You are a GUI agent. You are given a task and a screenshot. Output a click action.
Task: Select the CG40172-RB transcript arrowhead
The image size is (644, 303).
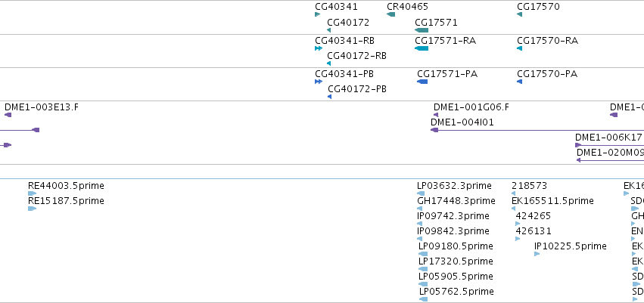click(x=329, y=63)
